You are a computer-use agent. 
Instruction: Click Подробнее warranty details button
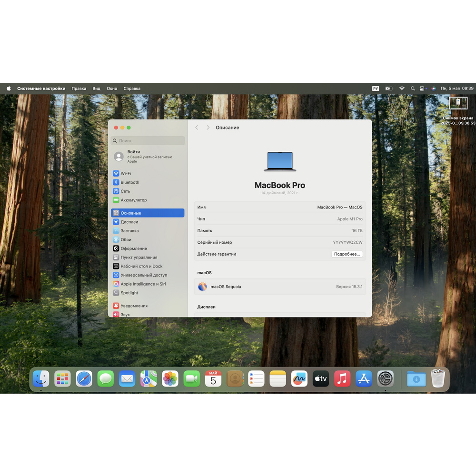(347, 254)
